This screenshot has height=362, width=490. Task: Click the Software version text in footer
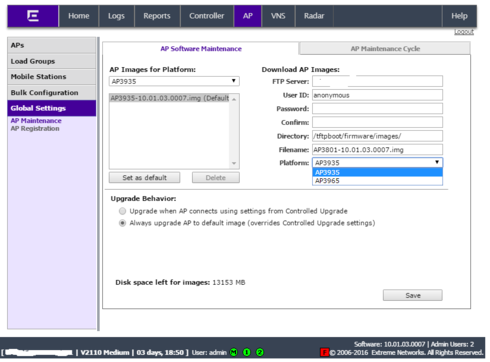[389, 344]
